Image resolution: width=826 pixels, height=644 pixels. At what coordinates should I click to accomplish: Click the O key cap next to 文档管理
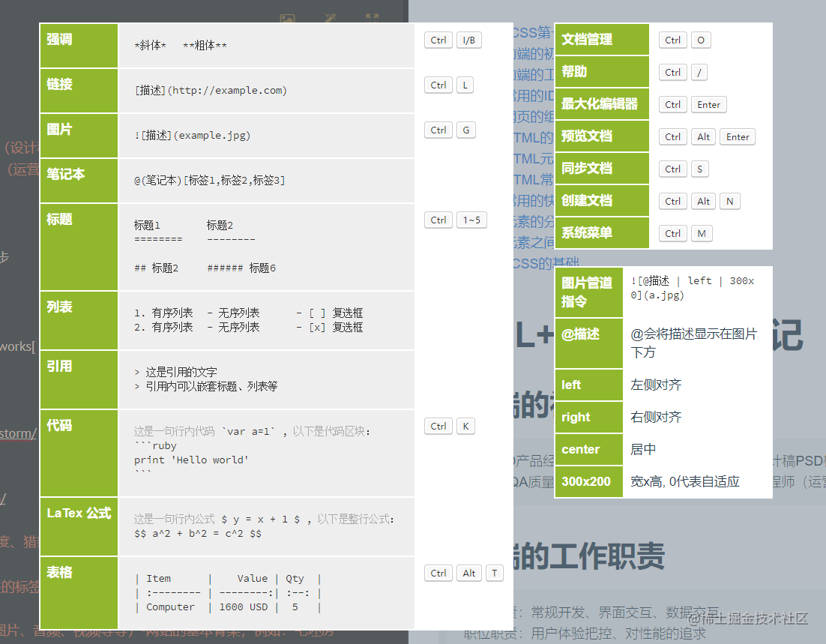coord(701,40)
